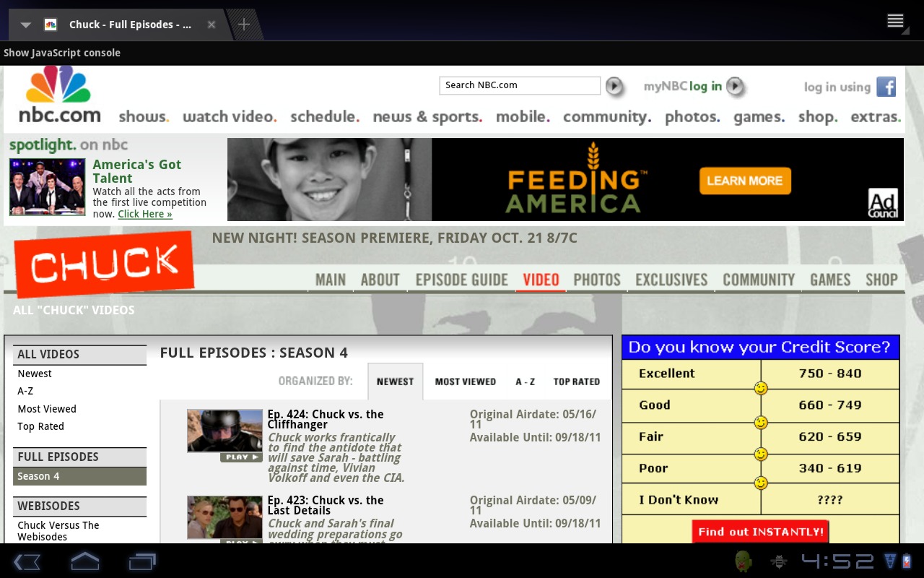Choose I Don't Know credit score row

[761, 500]
